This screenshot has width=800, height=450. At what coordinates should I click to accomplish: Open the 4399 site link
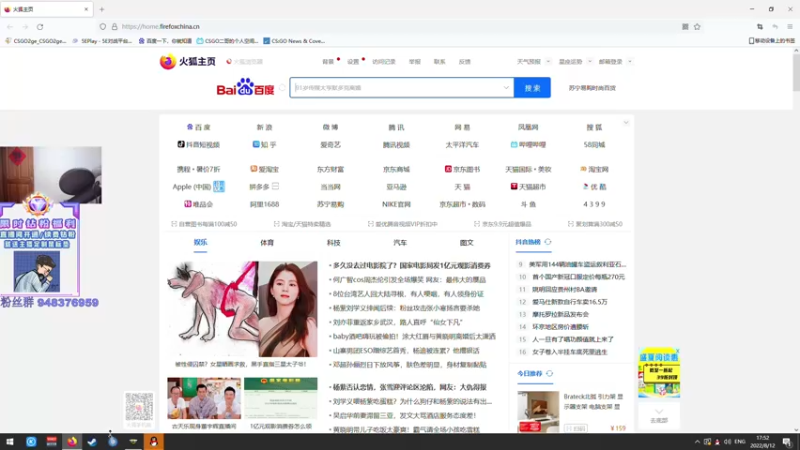594,204
